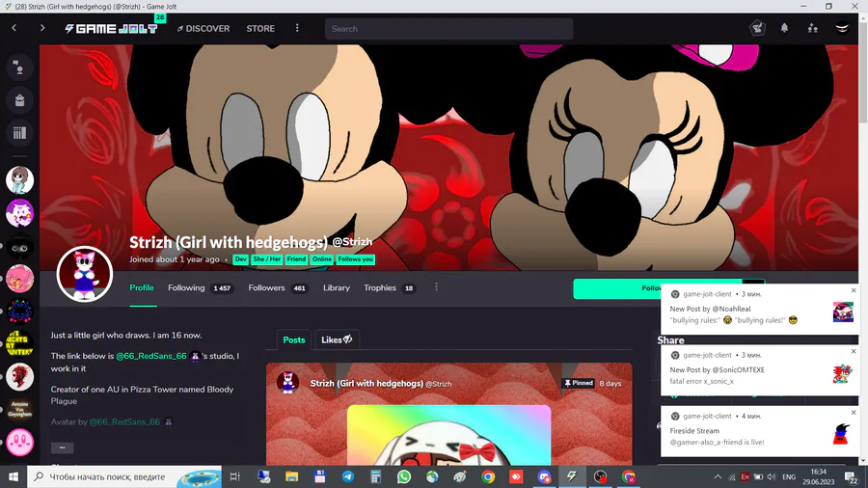Open WhatsApp from the taskbar
Image resolution: width=868 pixels, height=488 pixels.
[404, 476]
